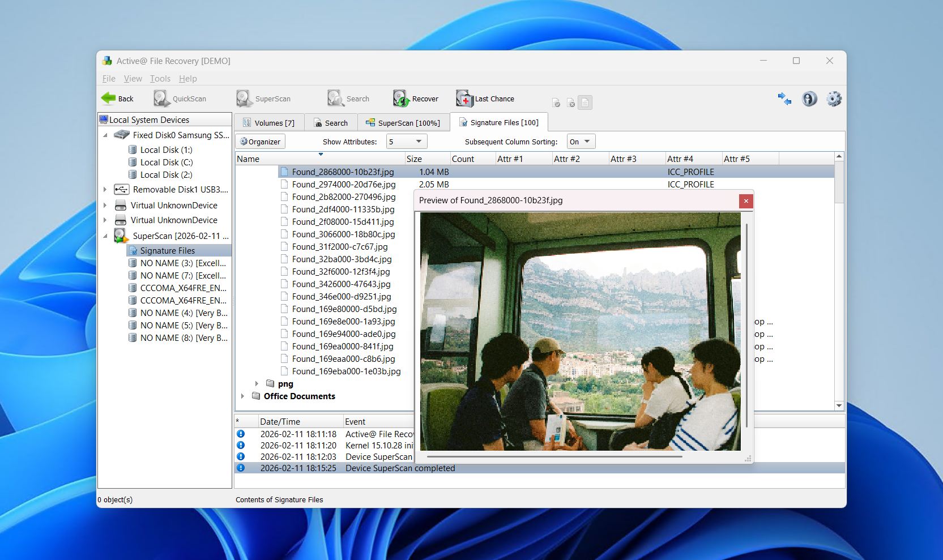Open the Last Chance recovery tool
The width and height of the screenshot is (943, 560).
click(463, 98)
